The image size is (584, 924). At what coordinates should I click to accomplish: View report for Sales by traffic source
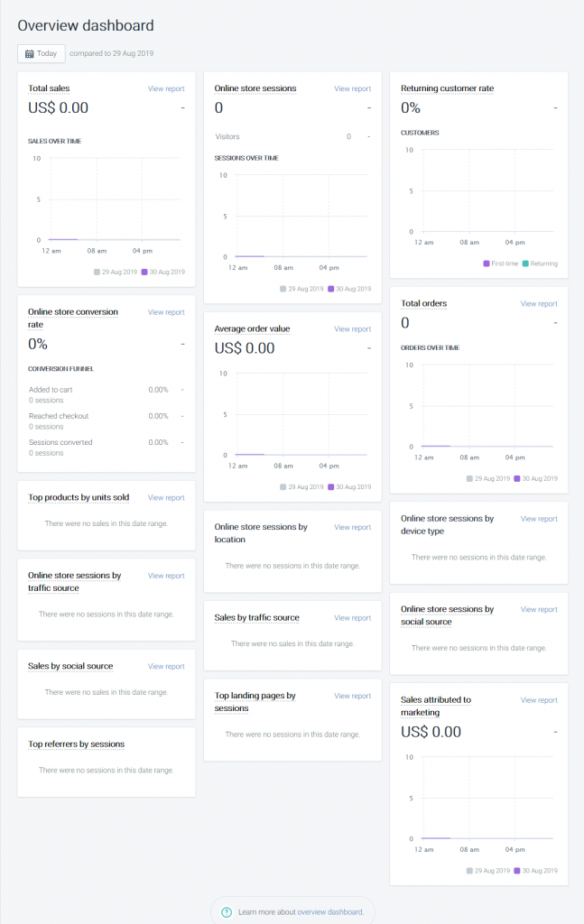352,618
